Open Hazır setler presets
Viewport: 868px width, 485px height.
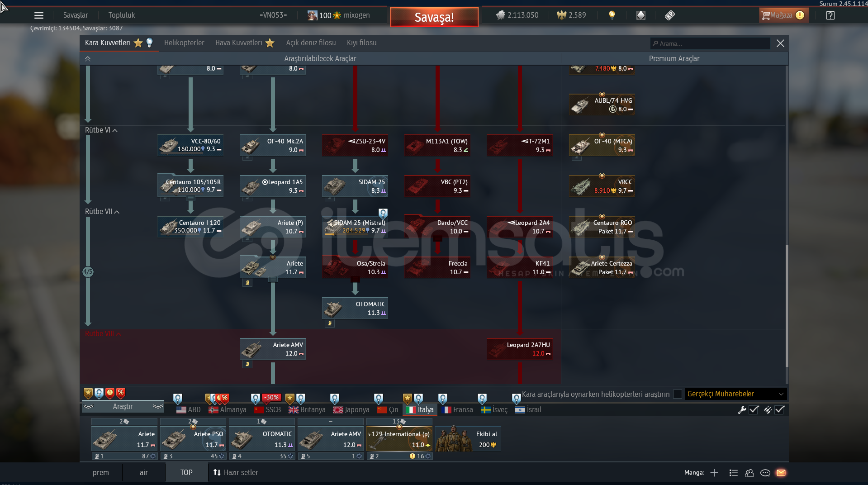236,473
